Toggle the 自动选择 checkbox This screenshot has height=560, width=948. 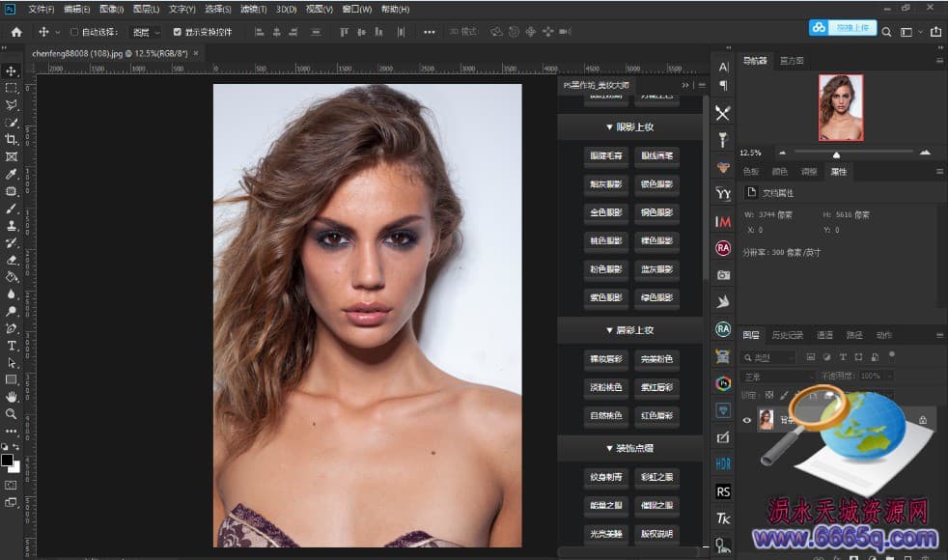pos(74,32)
